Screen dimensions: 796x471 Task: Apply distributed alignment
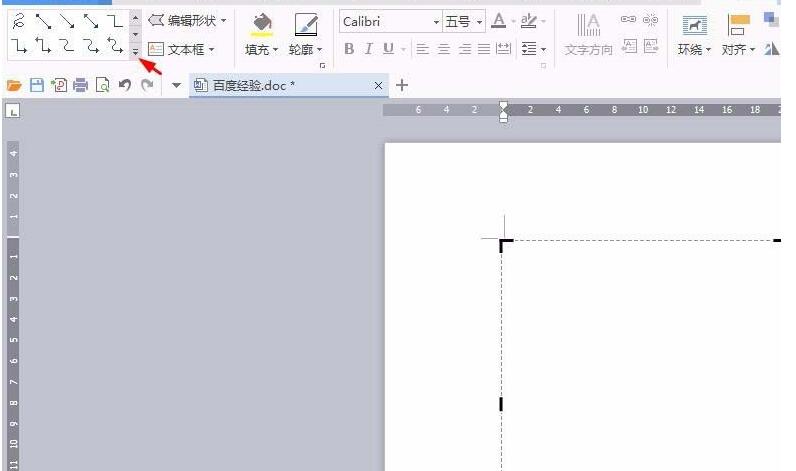[503, 49]
